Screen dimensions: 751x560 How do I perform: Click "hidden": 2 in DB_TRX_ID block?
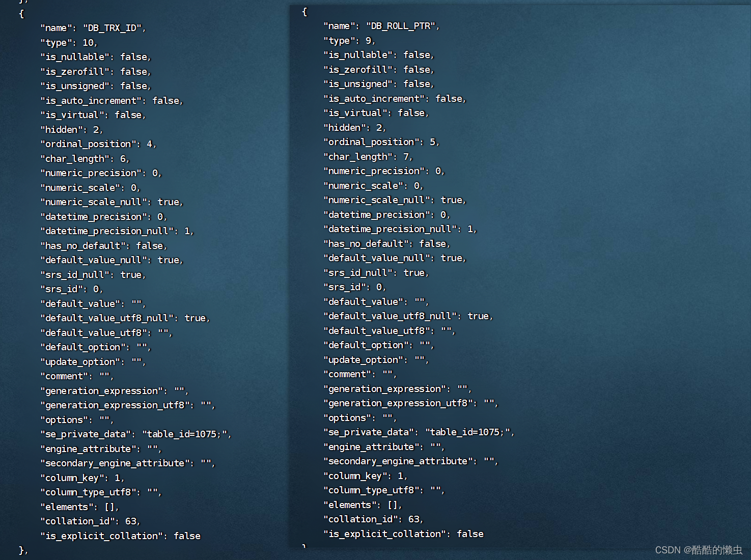point(72,130)
